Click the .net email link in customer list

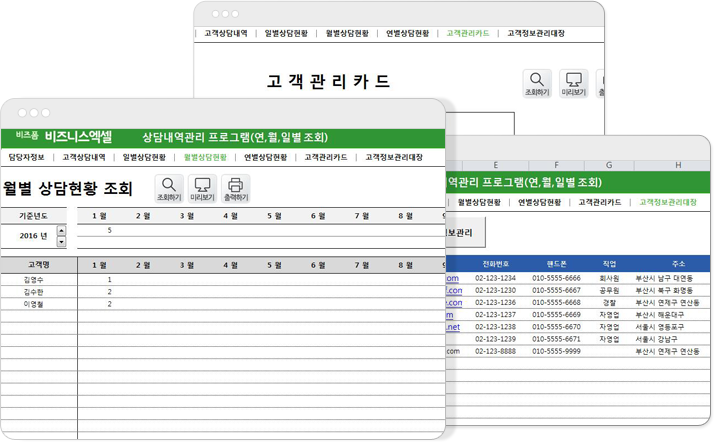(x=452, y=327)
